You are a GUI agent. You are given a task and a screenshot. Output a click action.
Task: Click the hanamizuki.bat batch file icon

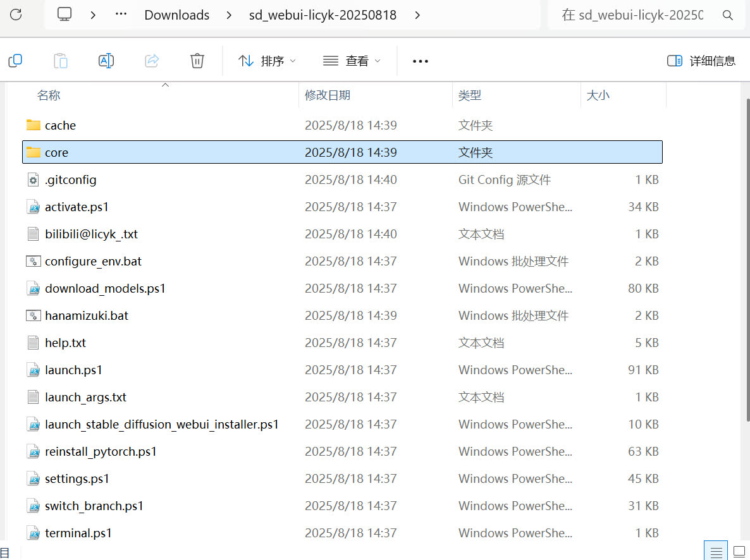coord(33,315)
